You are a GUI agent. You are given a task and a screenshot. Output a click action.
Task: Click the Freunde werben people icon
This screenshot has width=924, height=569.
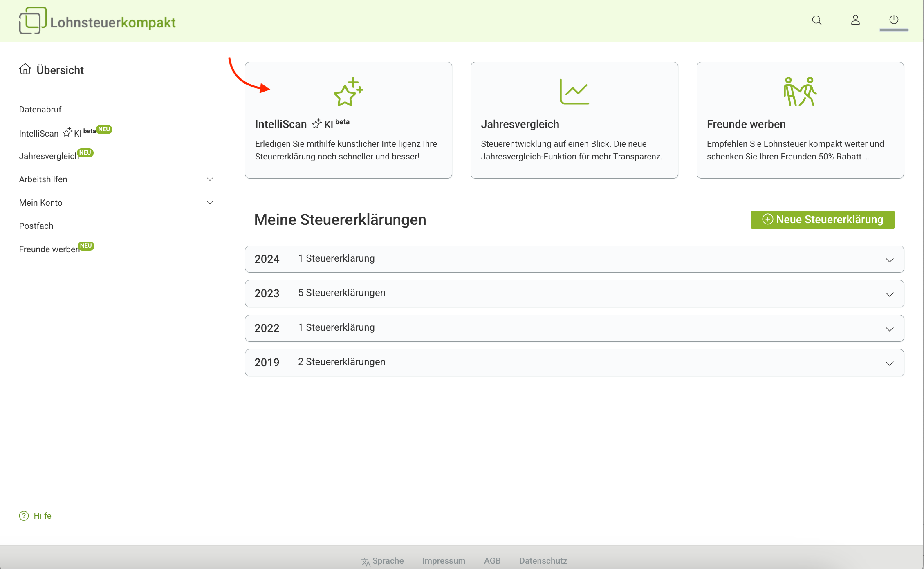click(x=800, y=91)
